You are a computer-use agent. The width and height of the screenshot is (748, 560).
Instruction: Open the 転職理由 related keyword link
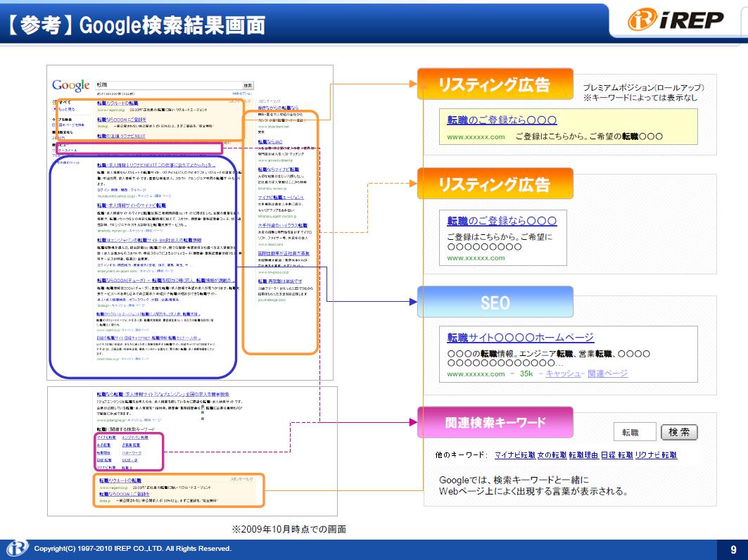tap(583, 455)
